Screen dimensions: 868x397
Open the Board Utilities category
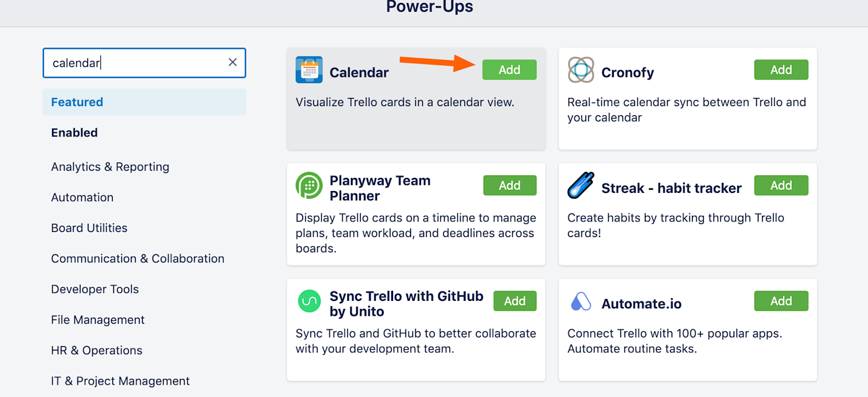click(x=89, y=228)
